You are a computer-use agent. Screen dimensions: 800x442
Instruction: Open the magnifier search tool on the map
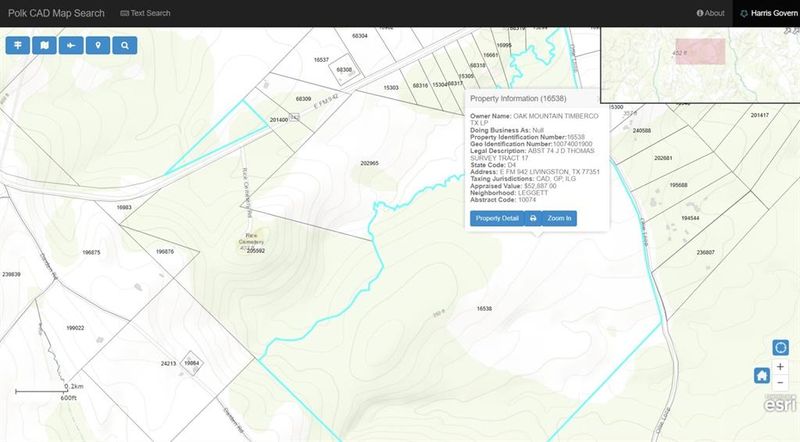pos(124,45)
